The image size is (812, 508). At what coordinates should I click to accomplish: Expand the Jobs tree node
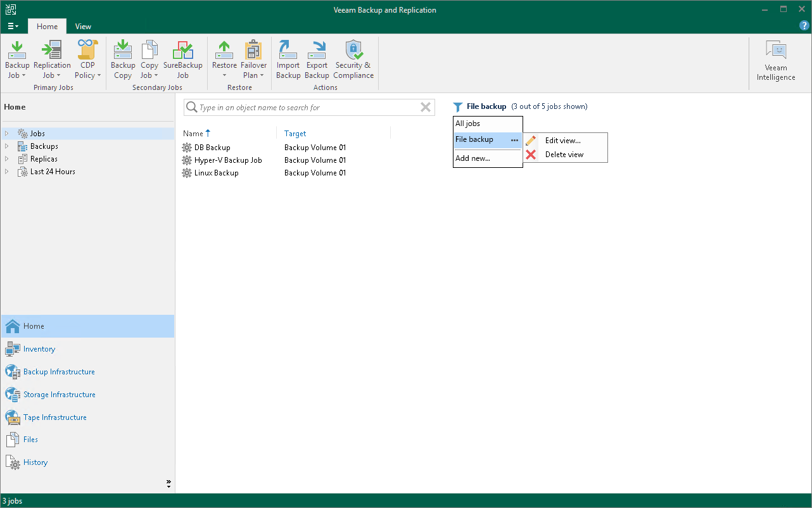pos(7,134)
